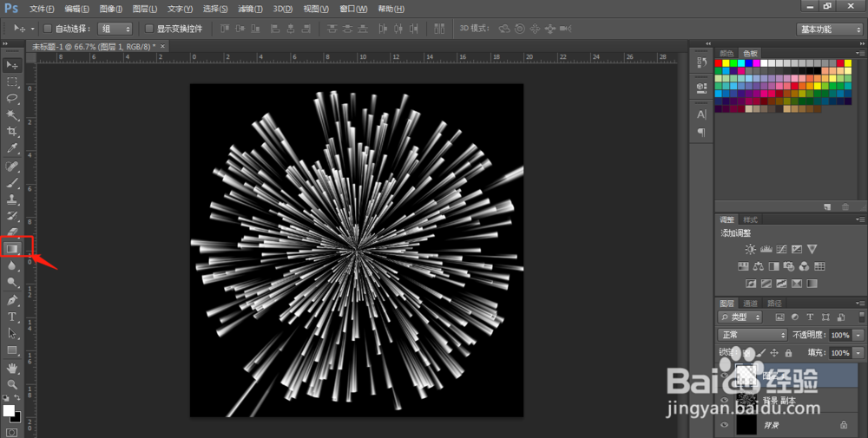
Task: Pick the Path Selection tool
Action: click(x=11, y=333)
